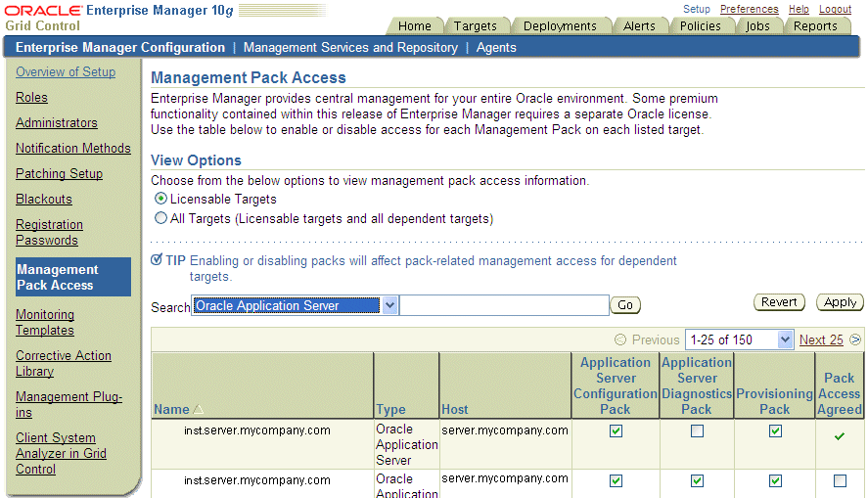Open the Jobs tab
The image size is (868, 498).
coord(757,26)
